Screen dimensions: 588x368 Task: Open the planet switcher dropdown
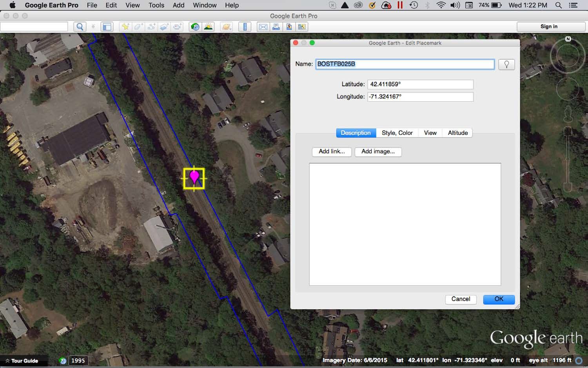pos(227,27)
